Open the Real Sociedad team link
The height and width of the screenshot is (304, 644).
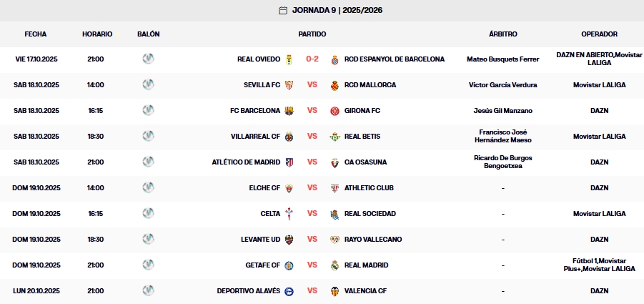tap(370, 214)
